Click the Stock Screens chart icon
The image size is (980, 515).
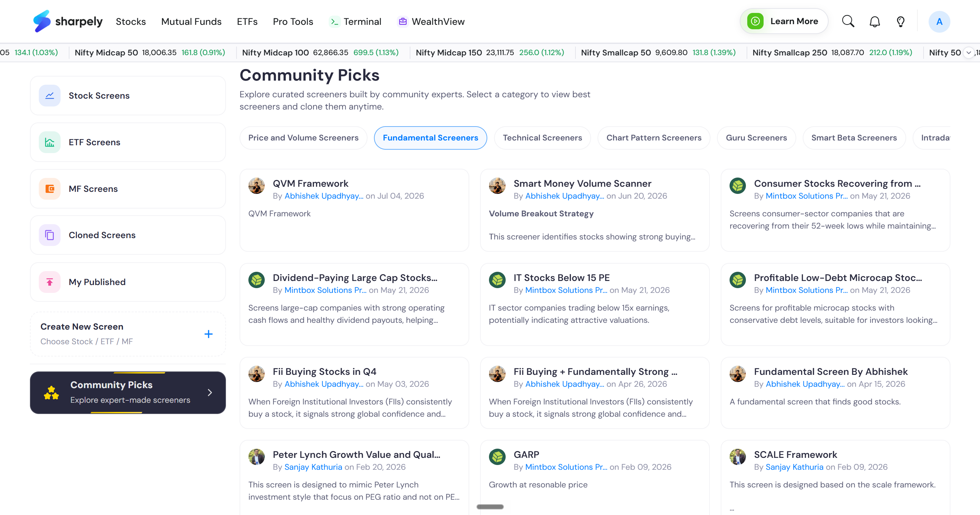50,96
